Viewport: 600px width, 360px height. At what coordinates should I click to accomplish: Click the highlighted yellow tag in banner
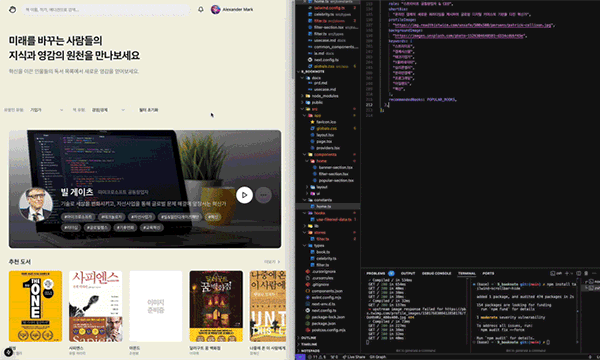213,217
